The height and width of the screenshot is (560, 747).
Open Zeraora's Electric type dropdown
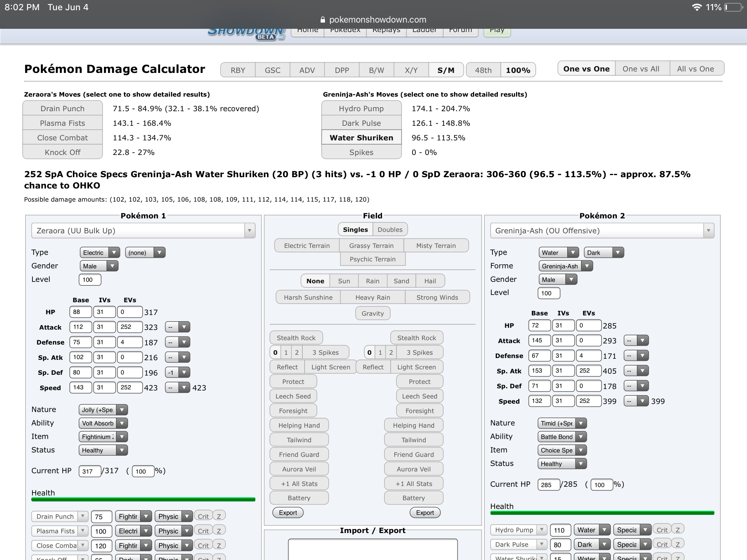point(100,252)
